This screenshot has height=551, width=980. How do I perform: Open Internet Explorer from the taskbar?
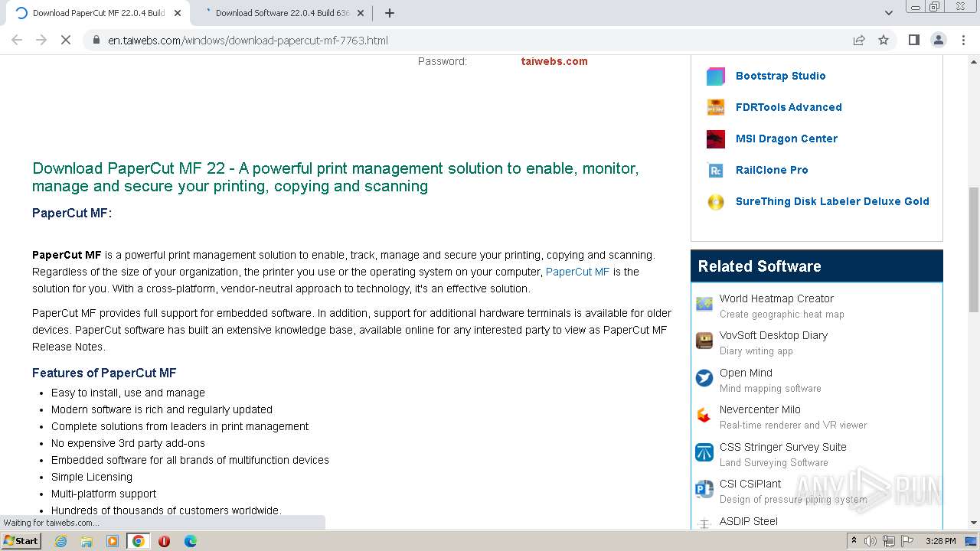point(60,541)
